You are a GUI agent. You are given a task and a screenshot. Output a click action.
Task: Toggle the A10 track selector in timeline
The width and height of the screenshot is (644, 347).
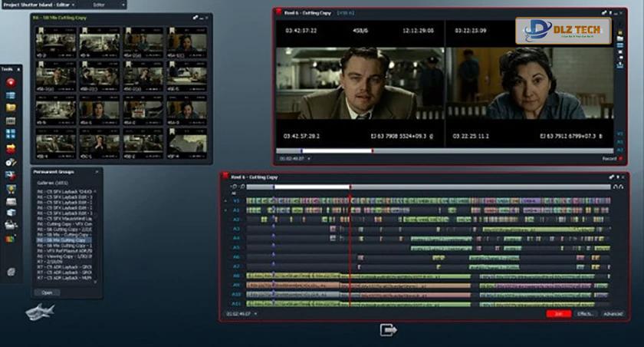(x=236, y=294)
